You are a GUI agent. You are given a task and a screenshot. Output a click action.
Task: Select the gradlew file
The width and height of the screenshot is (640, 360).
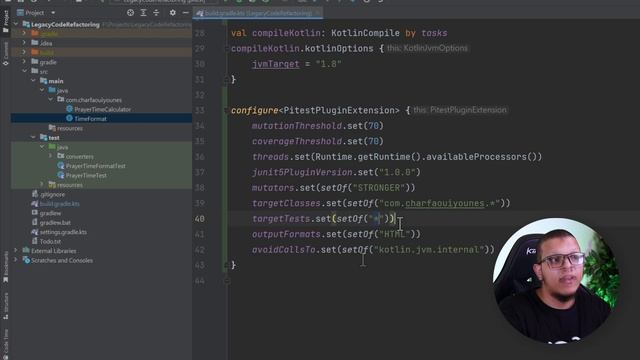(x=50, y=213)
